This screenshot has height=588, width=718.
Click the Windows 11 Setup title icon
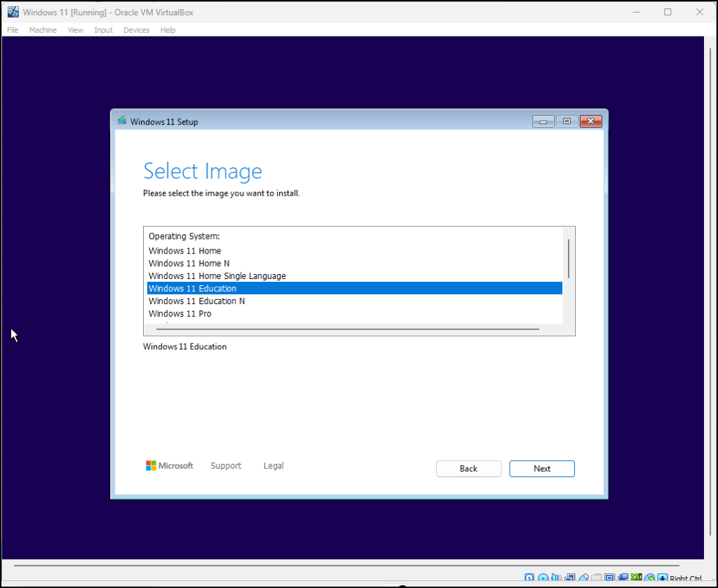[x=122, y=121]
